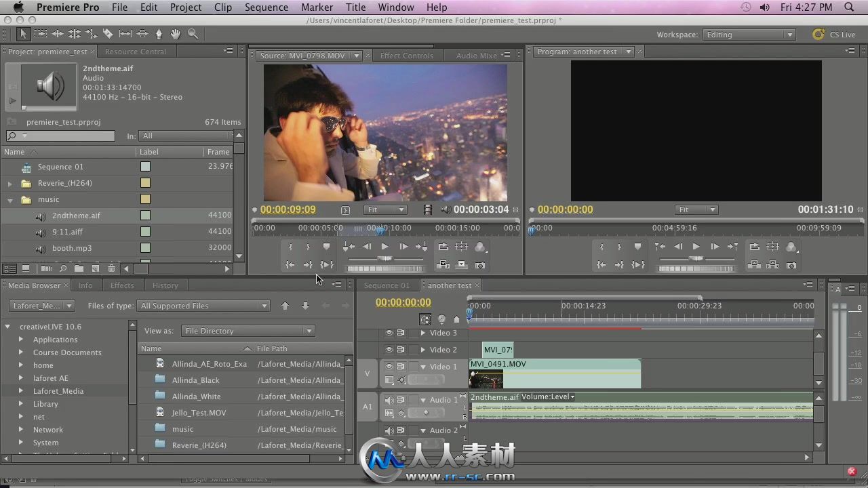Image resolution: width=868 pixels, height=488 pixels.
Task: Delete item with Project panel trash icon
Action: coord(111,269)
